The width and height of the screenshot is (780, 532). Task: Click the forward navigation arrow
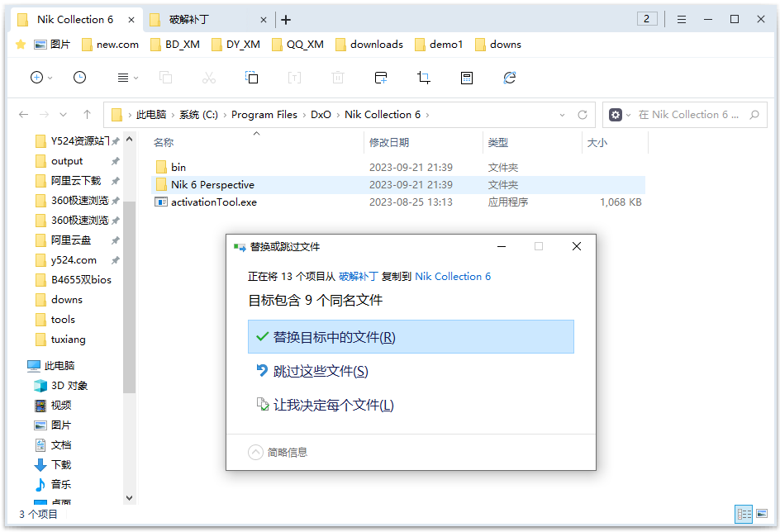pyautogui.click(x=45, y=115)
